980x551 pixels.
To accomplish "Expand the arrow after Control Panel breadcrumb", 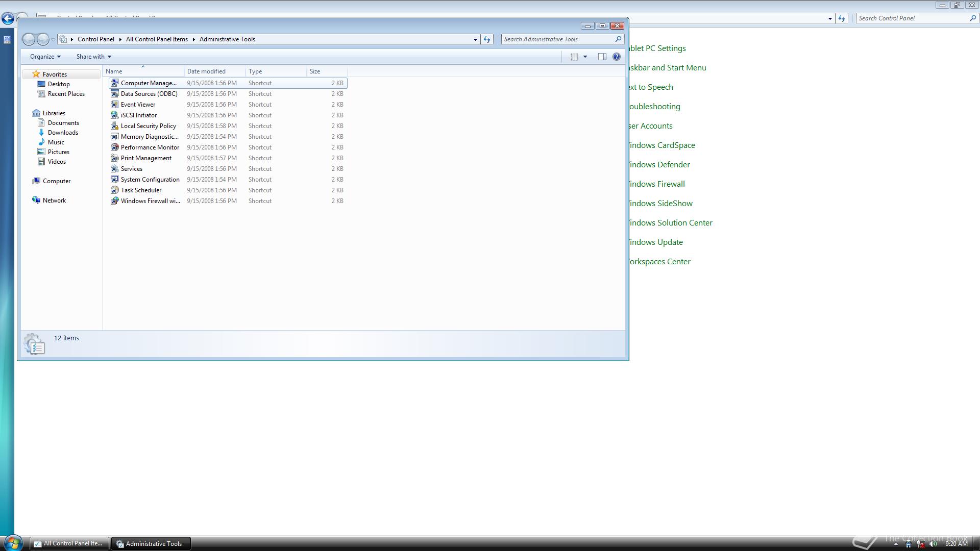I will (x=120, y=39).
